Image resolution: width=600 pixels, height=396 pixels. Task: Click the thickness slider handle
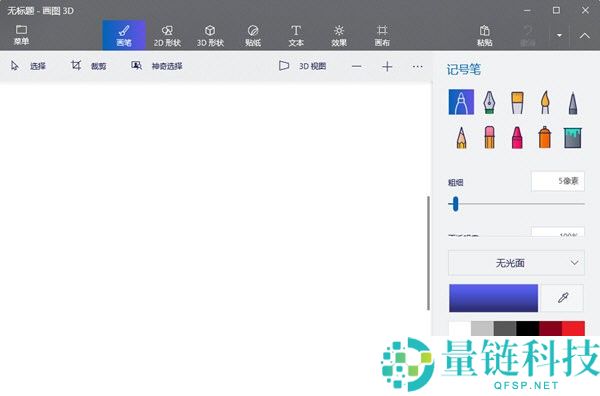(x=455, y=204)
